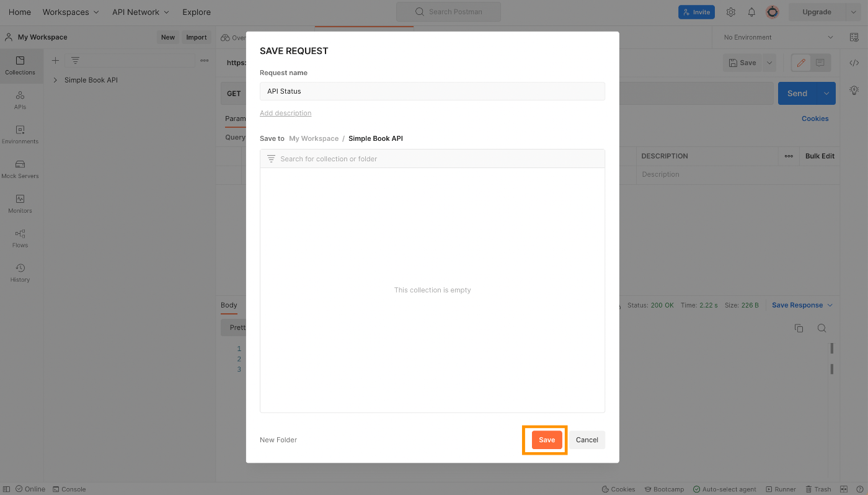Click the Request name field

(432, 91)
